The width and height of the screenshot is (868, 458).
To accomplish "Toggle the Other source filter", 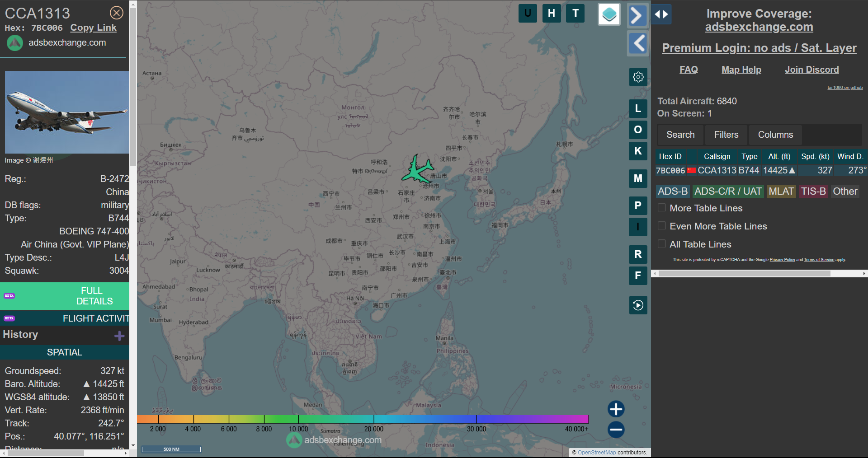I will click(x=845, y=192).
